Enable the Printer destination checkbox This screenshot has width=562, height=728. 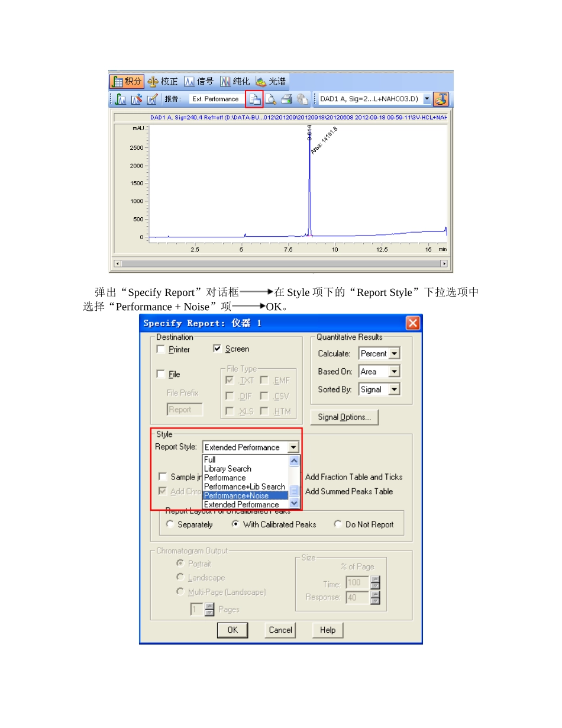tap(161, 349)
